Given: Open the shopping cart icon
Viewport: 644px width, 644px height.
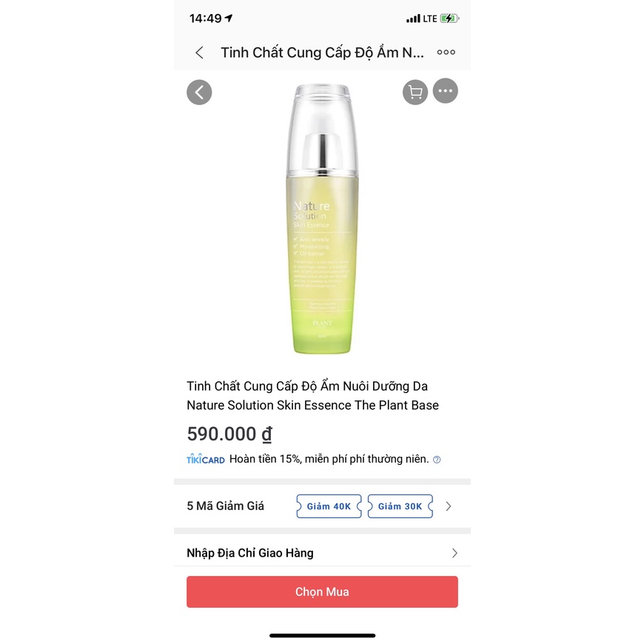Looking at the screenshot, I should point(415,92).
